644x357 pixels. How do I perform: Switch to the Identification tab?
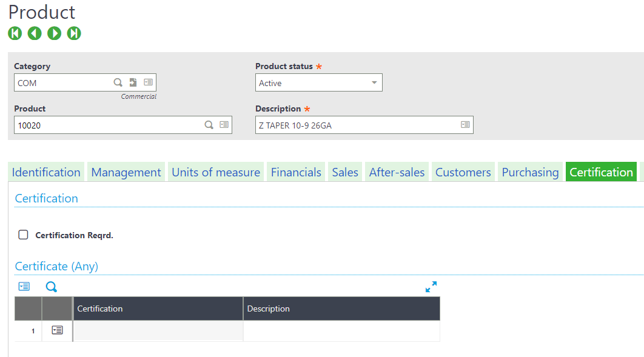pos(46,172)
